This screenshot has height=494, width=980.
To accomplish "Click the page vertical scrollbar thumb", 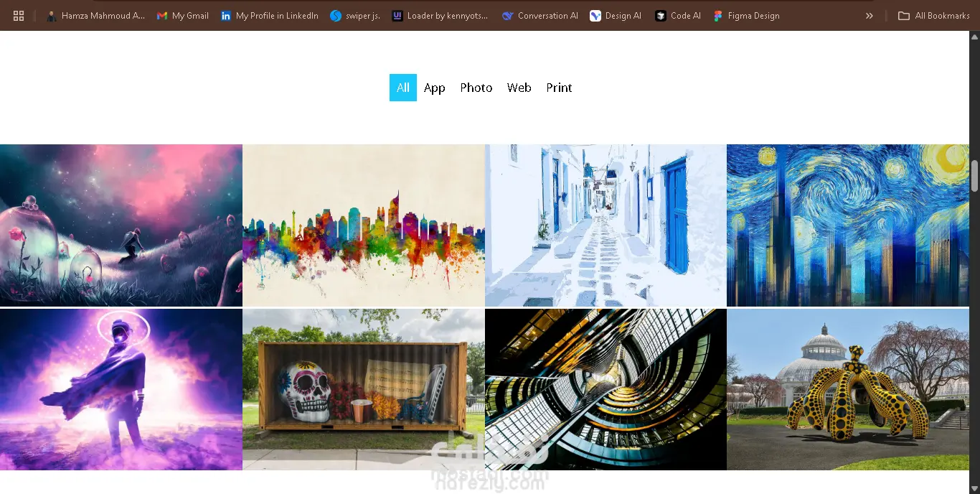I will coord(974,176).
